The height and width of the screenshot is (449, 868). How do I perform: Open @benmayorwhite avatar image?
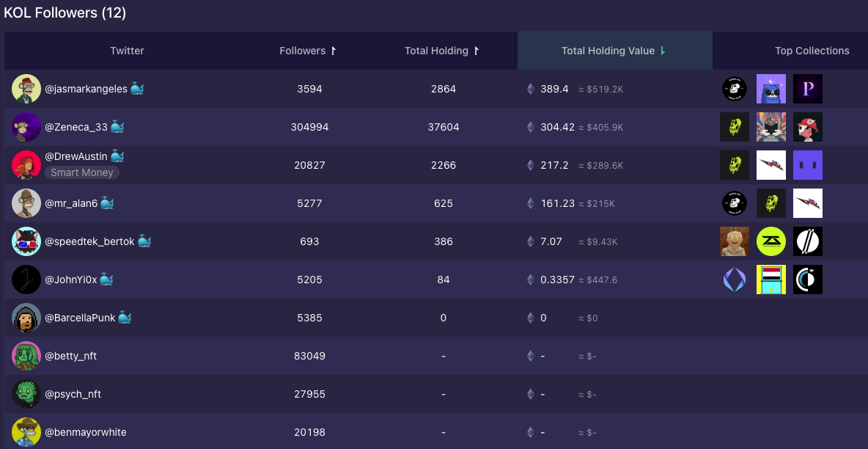(x=26, y=432)
